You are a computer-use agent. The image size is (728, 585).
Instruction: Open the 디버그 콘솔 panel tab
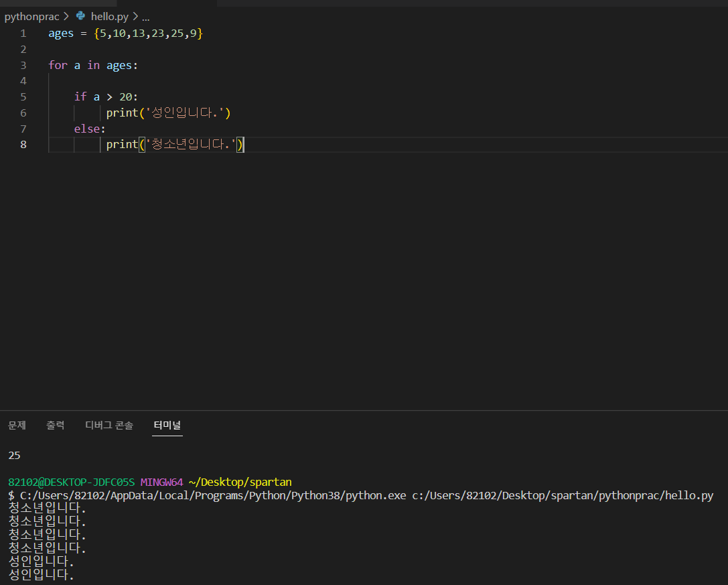pos(109,425)
